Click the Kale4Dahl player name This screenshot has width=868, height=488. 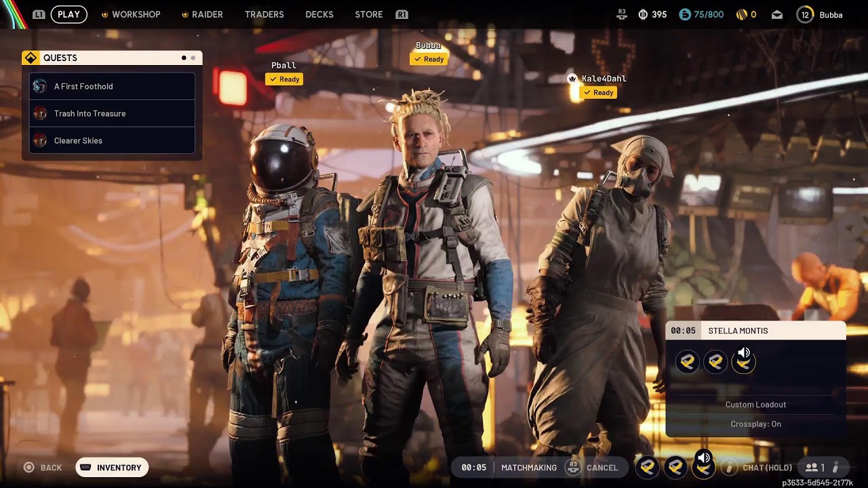point(604,79)
